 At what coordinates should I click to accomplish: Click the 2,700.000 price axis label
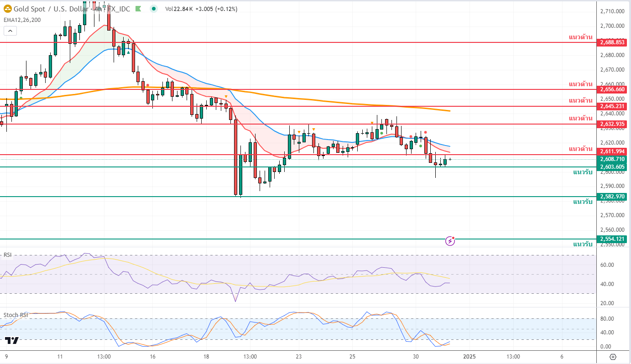tap(612, 26)
